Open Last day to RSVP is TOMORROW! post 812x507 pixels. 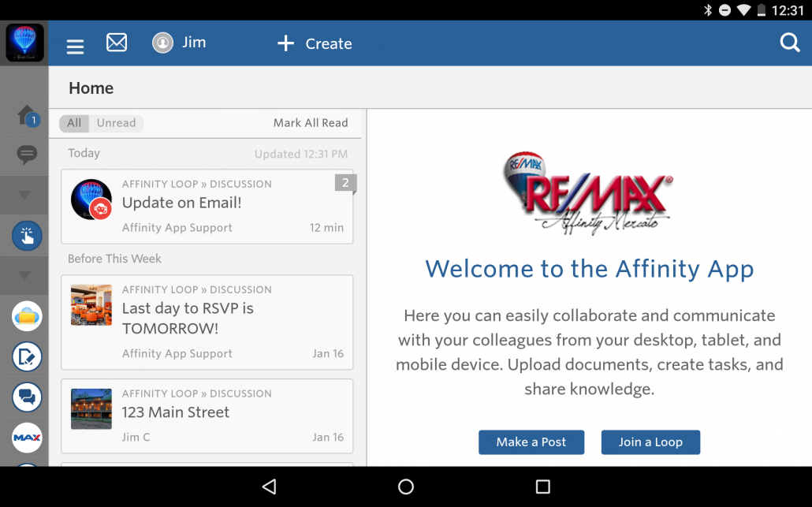pyautogui.click(x=207, y=322)
